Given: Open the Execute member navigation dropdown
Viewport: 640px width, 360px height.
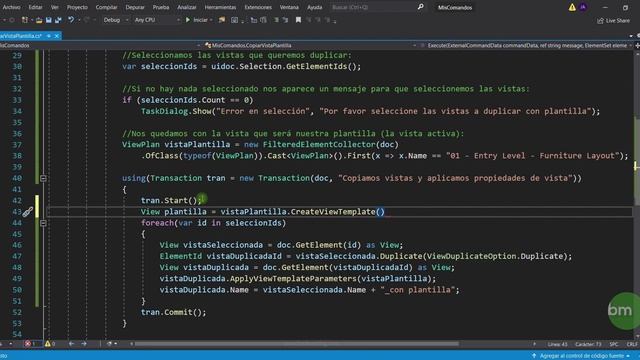Looking at the screenshot, I should (x=527, y=45).
